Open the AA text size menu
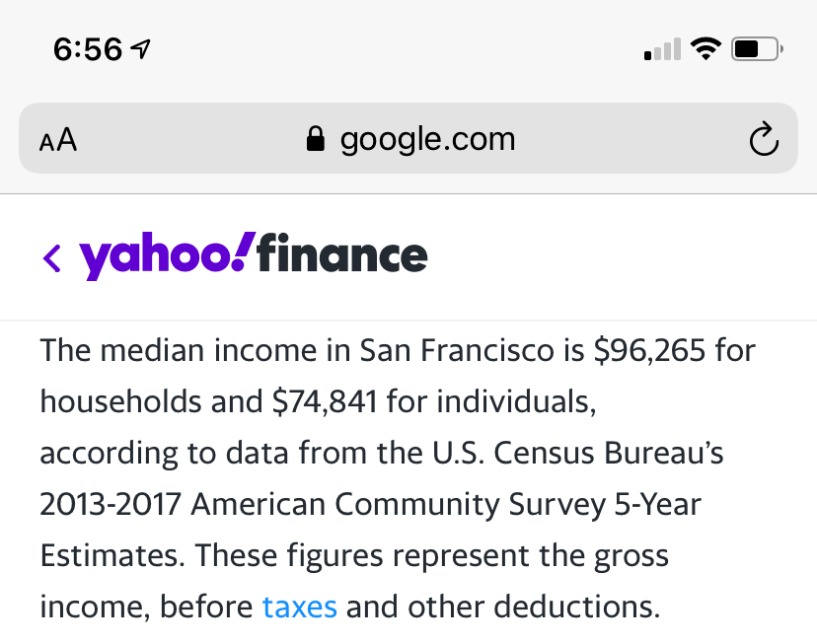817x644 pixels. 58,139
